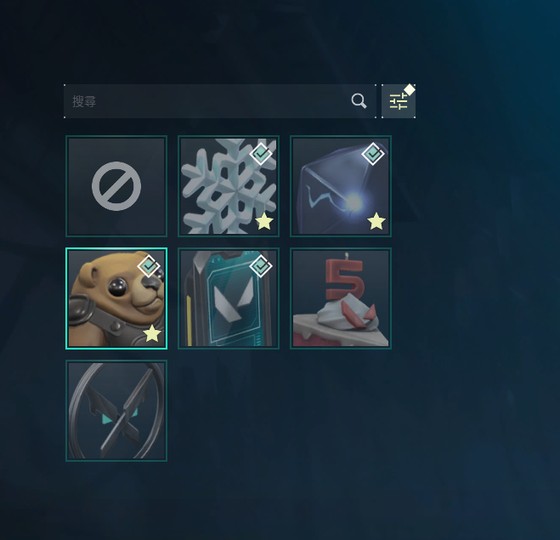The image size is (560, 540).
Task: Click the magnifying glass search icon
Action: 359,101
